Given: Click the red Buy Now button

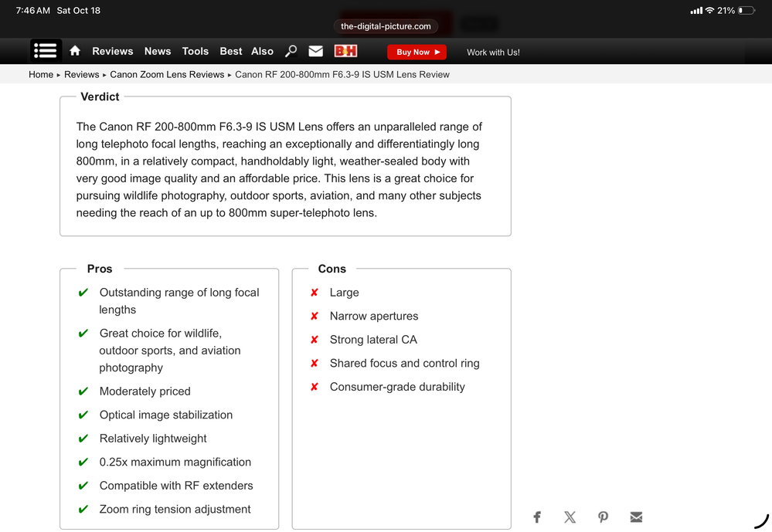Looking at the screenshot, I should click(417, 53).
